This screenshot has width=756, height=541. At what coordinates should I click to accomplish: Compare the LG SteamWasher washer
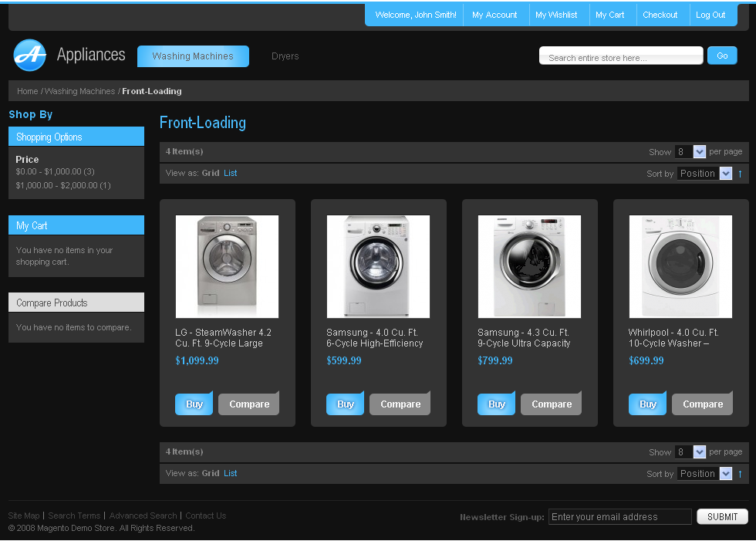point(248,404)
